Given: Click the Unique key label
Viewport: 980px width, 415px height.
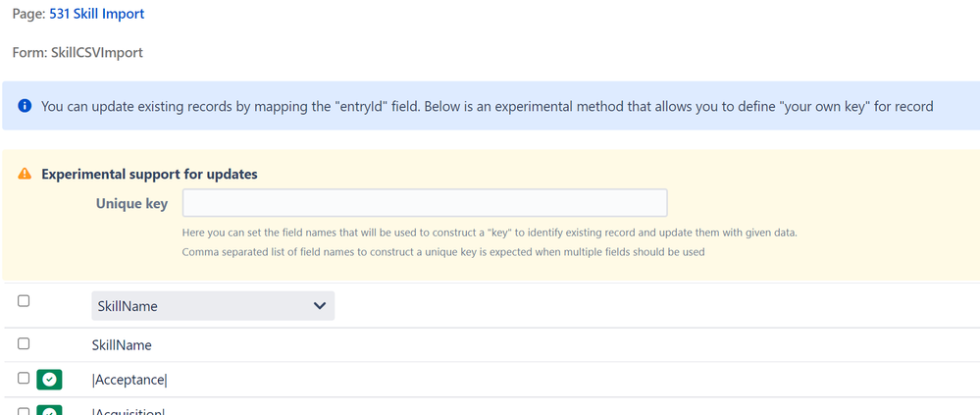Looking at the screenshot, I should click(131, 204).
